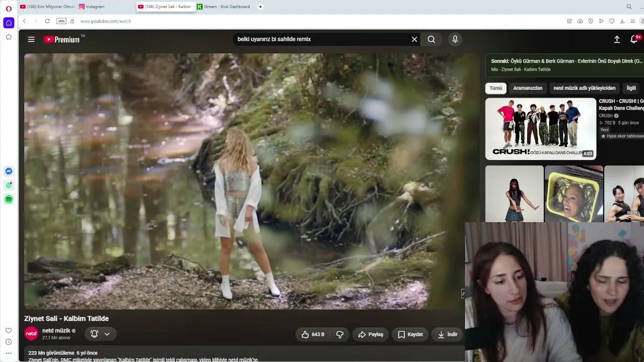Screen dimensions: 644x362
Task: Open YouTube notifications bell
Action: (x=634, y=39)
